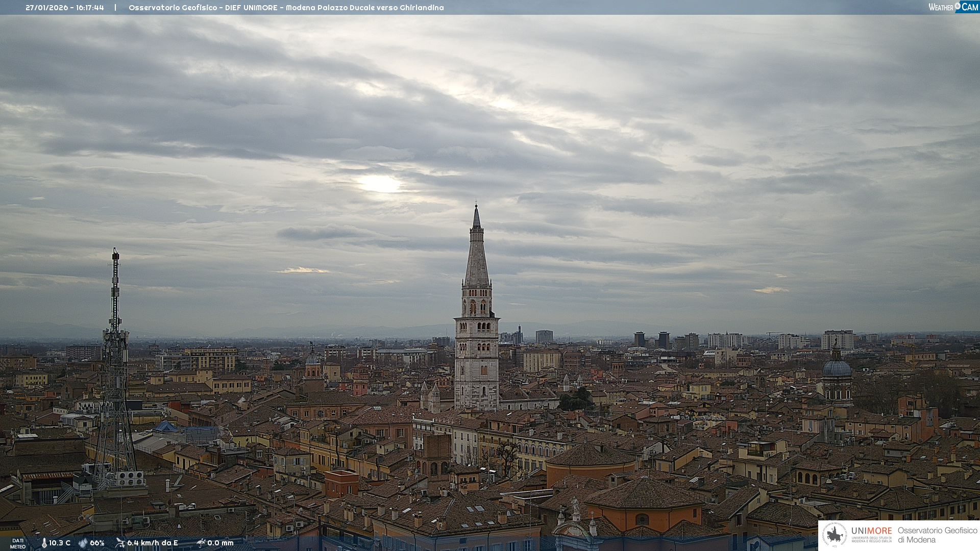980x551 pixels.
Task: Click the thermometer temperature icon
Action: 44,543
